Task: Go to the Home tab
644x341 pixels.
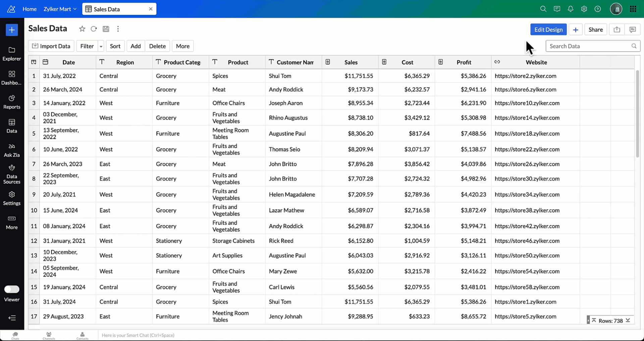Action: pos(30,9)
